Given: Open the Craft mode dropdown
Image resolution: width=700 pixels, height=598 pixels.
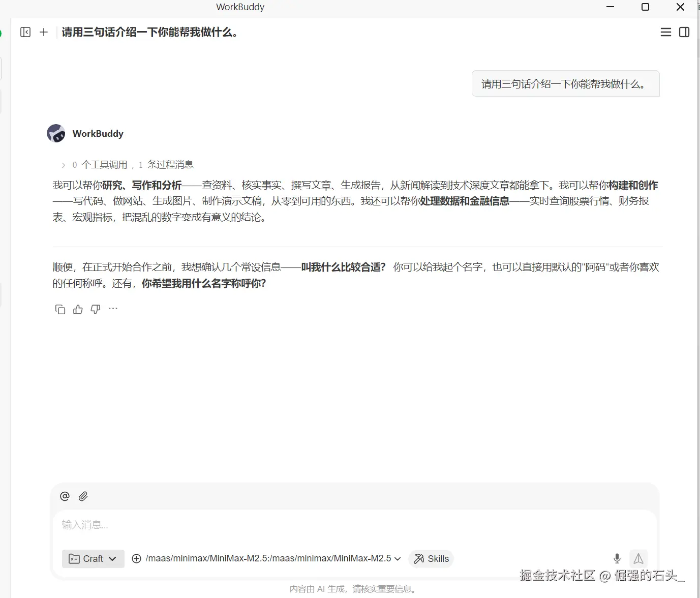Looking at the screenshot, I should coord(93,558).
